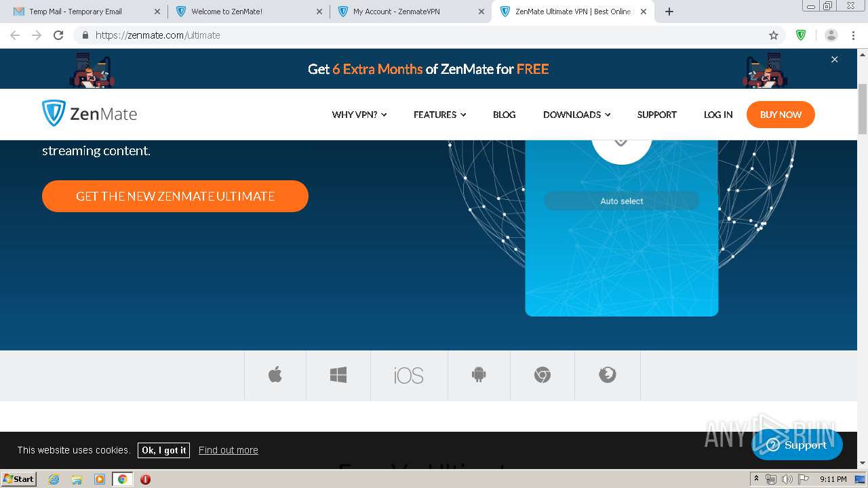Reload the current page
The image size is (868, 488).
[x=58, y=35]
